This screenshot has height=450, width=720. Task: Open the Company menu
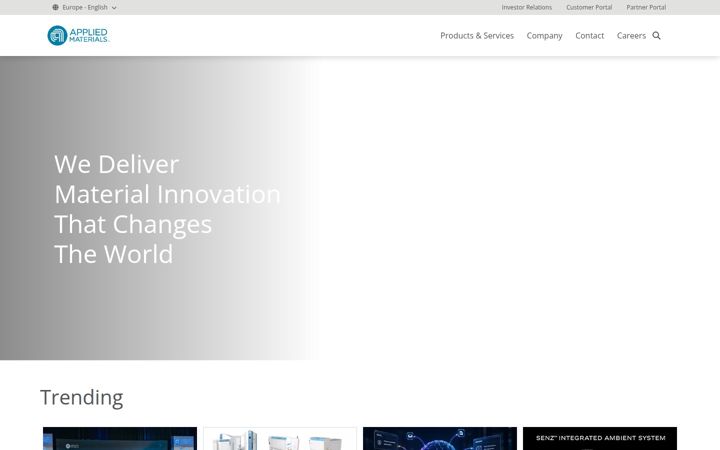coord(544,36)
